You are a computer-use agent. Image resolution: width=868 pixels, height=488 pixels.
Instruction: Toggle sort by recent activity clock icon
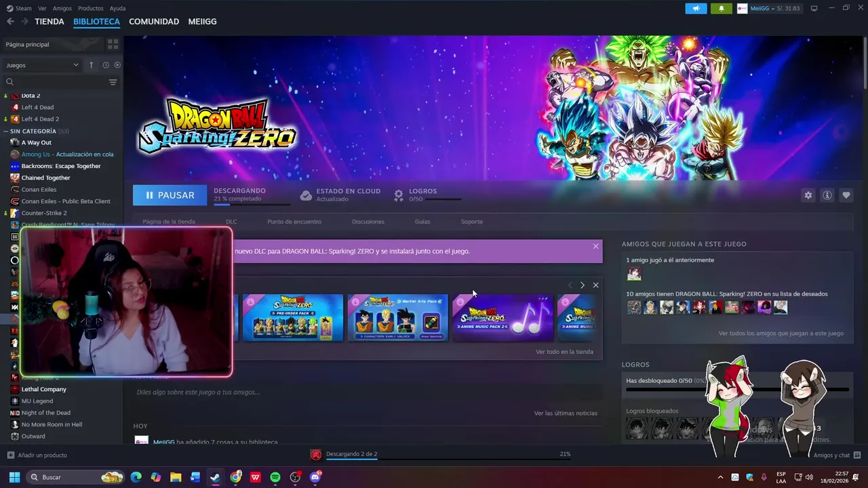(x=106, y=65)
